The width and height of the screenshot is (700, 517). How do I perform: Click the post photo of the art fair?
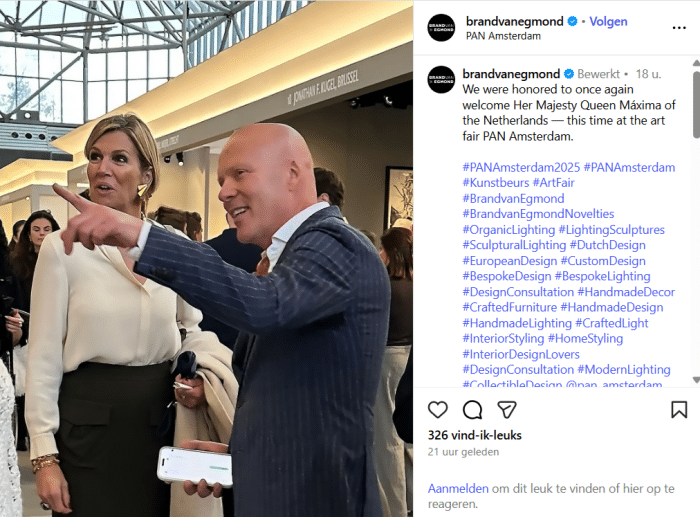206,258
